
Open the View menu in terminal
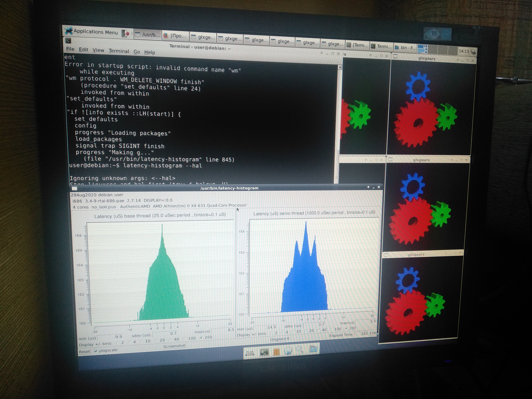98,50
